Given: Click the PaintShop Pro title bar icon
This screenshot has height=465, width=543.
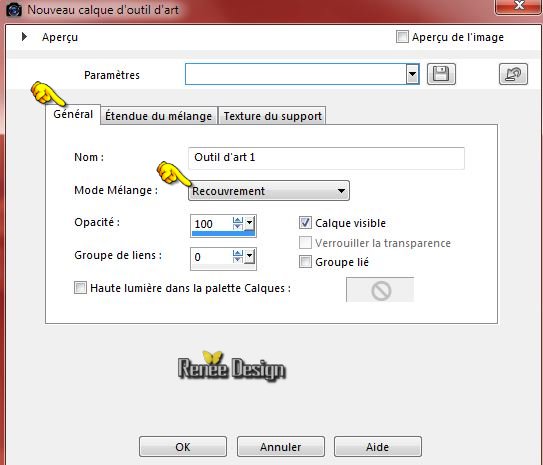Looking at the screenshot, I should [14, 9].
